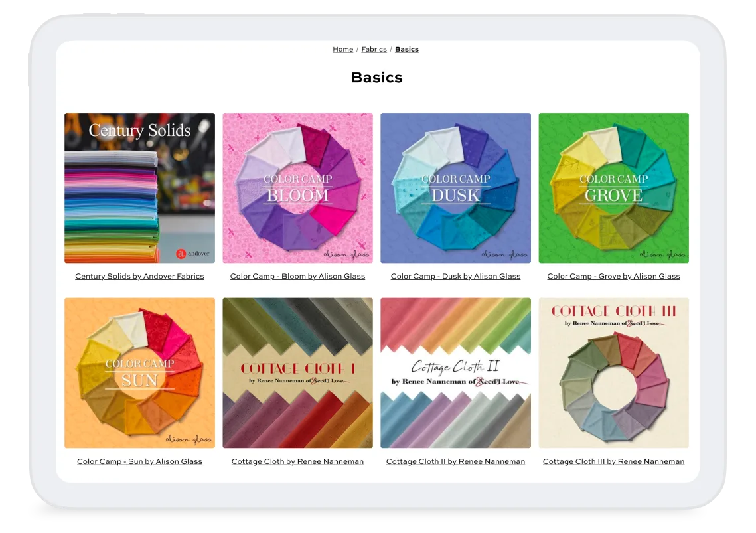Click the Basics page heading
Screen dimensions: 756x533
point(376,78)
